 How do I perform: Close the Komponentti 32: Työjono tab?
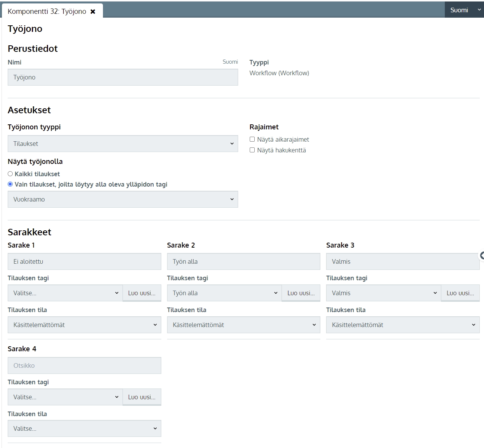point(93,12)
